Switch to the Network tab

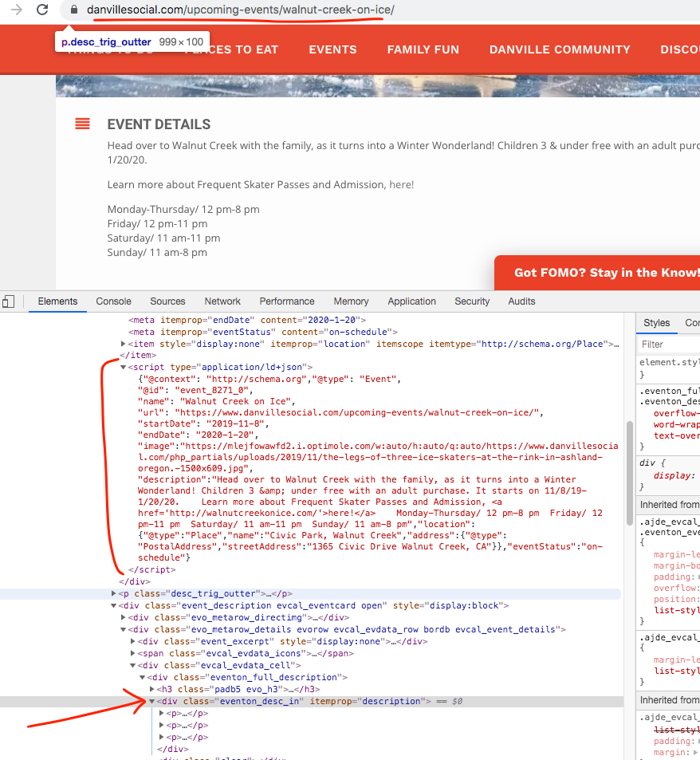click(222, 301)
